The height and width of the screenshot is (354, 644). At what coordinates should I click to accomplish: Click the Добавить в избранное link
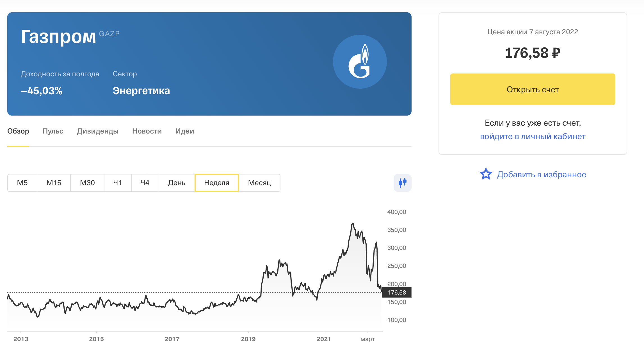(542, 174)
